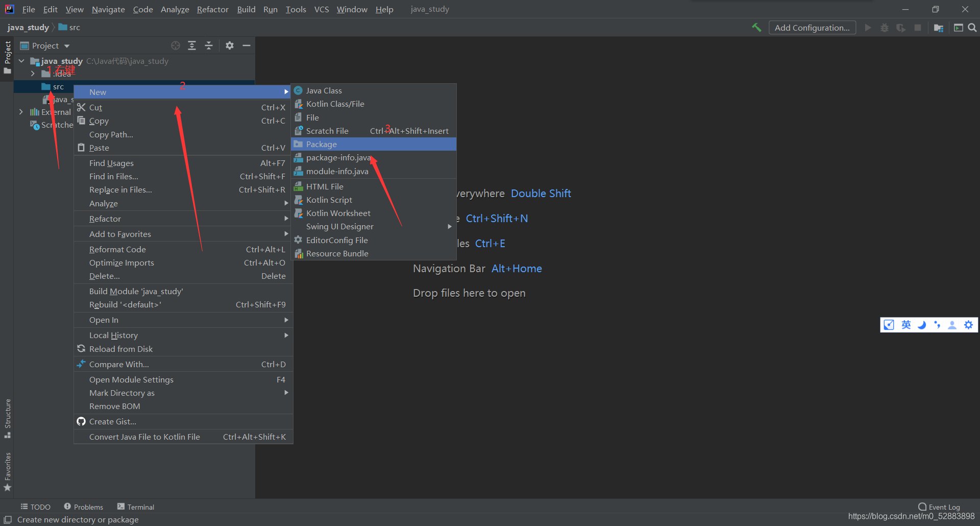The image size is (980, 526).
Task: Open the File menu
Action: coord(29,9)
